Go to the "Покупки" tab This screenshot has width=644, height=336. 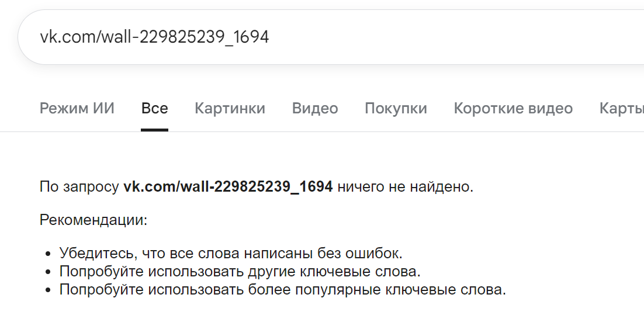(396, 108)
